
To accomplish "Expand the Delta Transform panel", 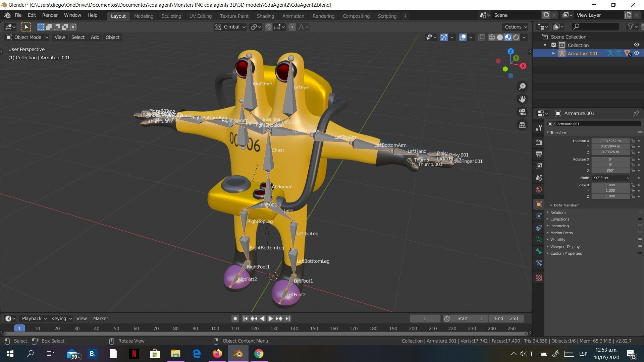I will [566, 205].
